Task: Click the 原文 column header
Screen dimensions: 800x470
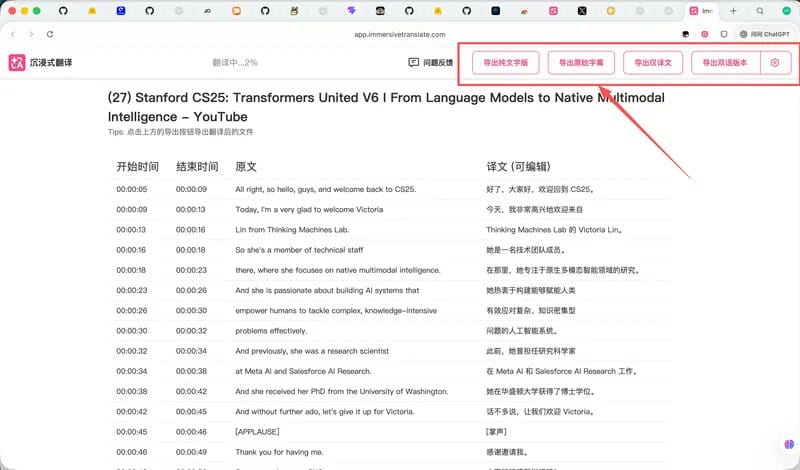Action: pyautogui.click(x=246, y=166)
